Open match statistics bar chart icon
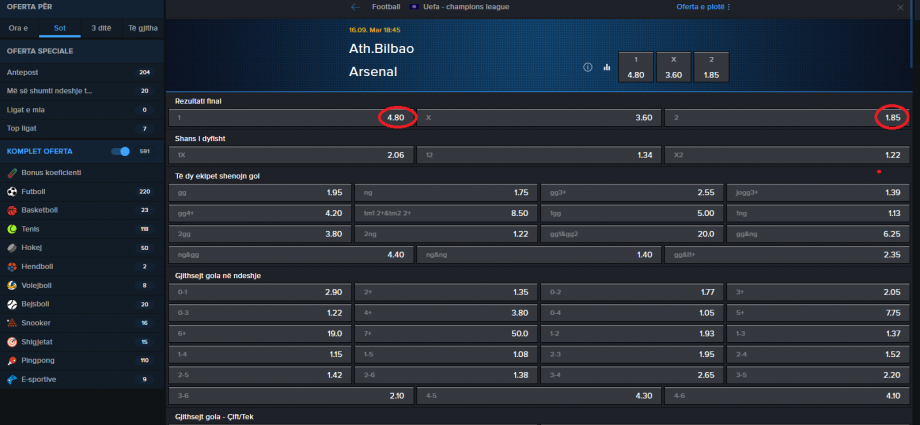The image size is (920, 425). tap(607, 68)
